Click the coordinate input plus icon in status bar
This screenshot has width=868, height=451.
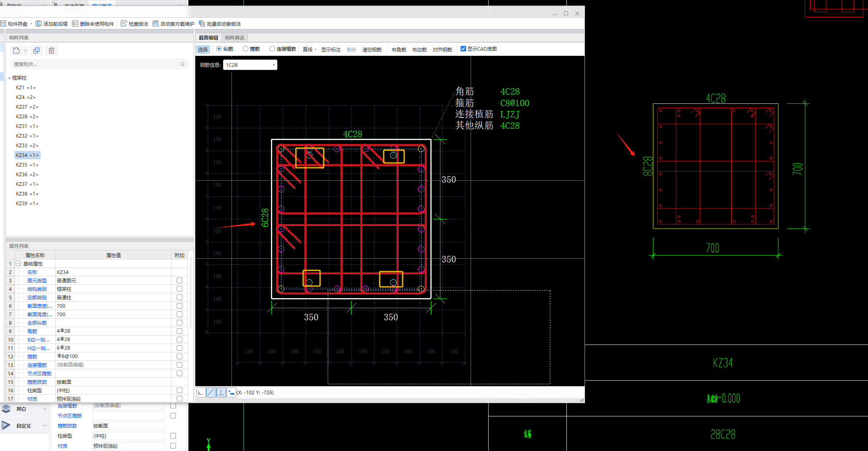[x=231, y=392]
